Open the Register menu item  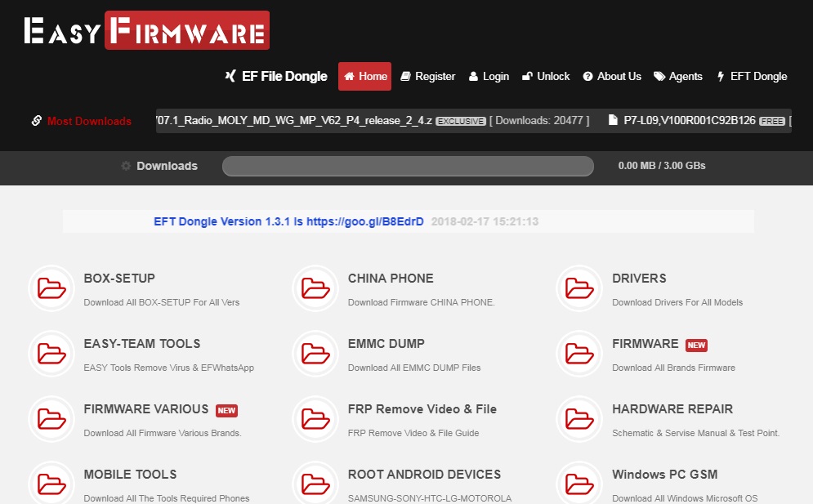click(427, 76)
